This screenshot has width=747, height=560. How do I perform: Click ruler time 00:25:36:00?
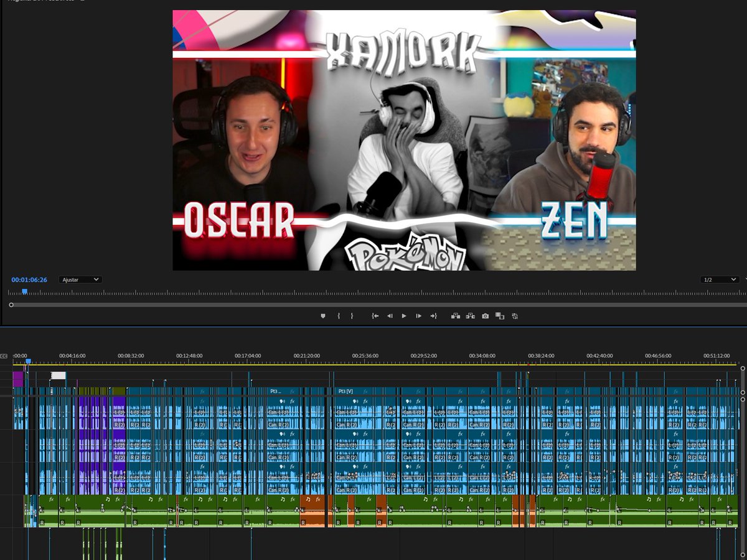pos(365,356)
